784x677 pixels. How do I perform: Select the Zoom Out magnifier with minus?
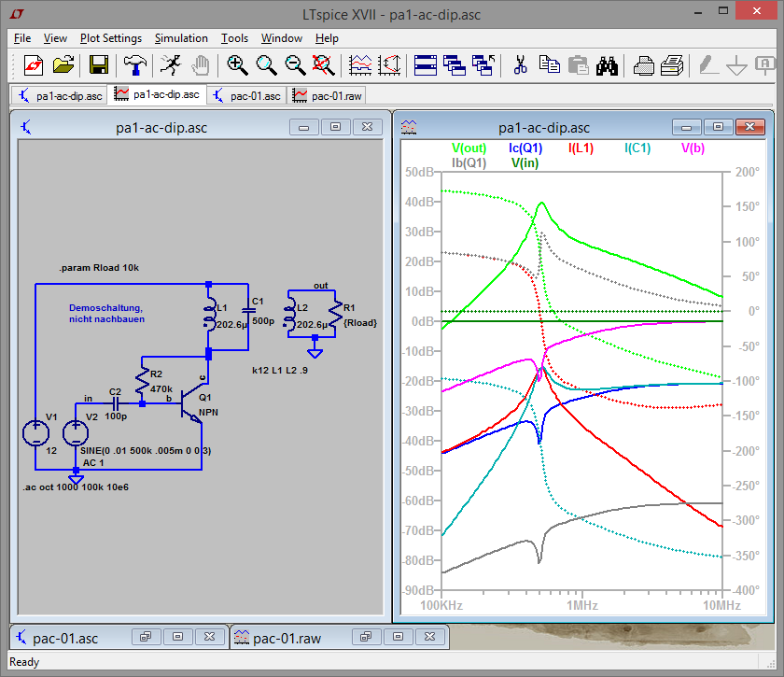point(295,65)
